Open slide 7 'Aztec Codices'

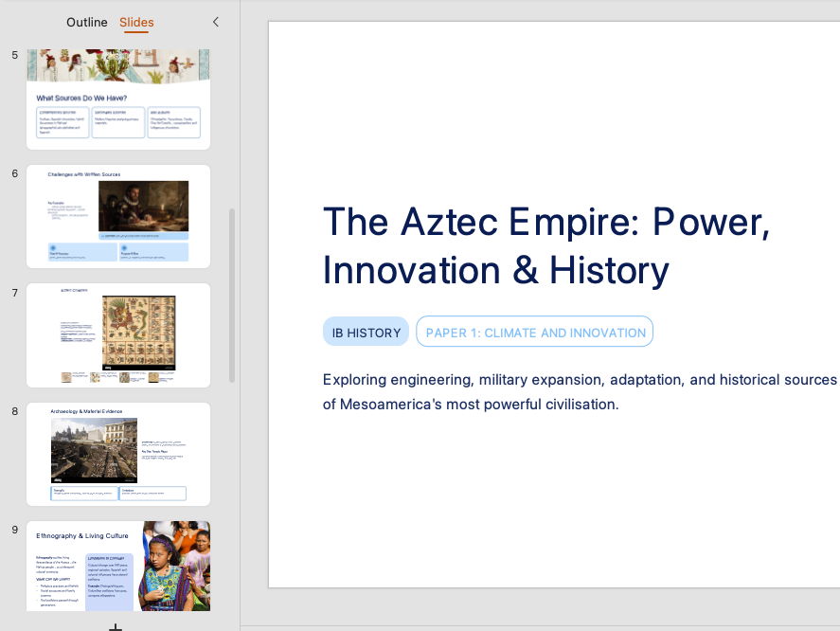[x=117, y=334]
